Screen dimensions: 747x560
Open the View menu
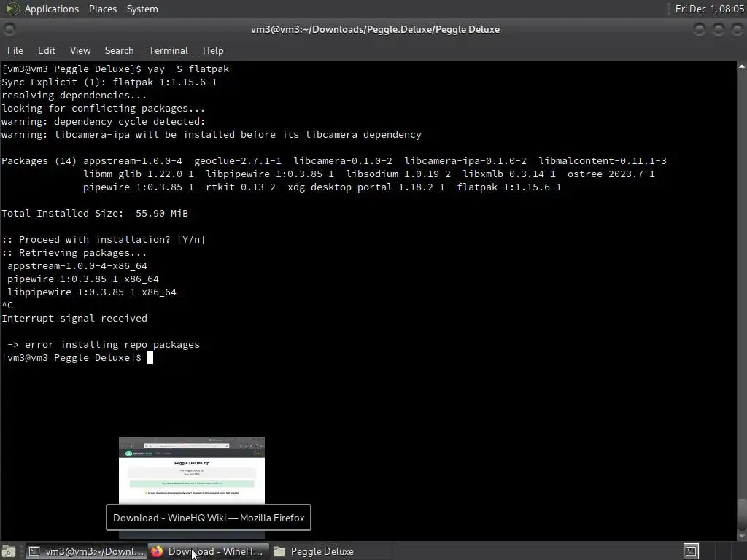[80, 50]
